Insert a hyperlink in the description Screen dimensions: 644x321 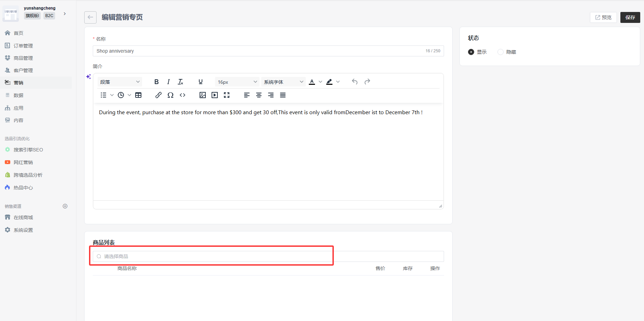[x=158, y=95]
